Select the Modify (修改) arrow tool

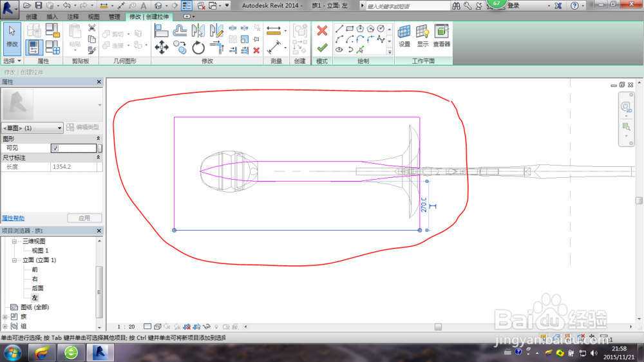[x=12, y=39]
